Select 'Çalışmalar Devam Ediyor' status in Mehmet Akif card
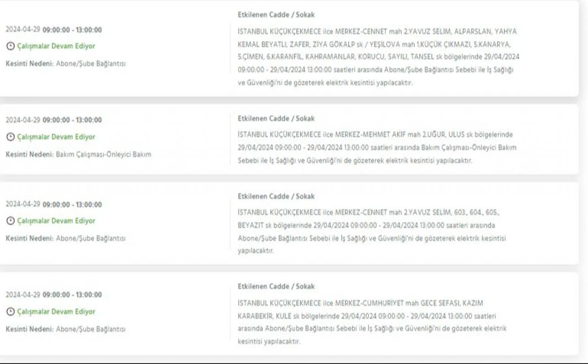Screen dimensions: 588x364 click(x=56, y=137)
